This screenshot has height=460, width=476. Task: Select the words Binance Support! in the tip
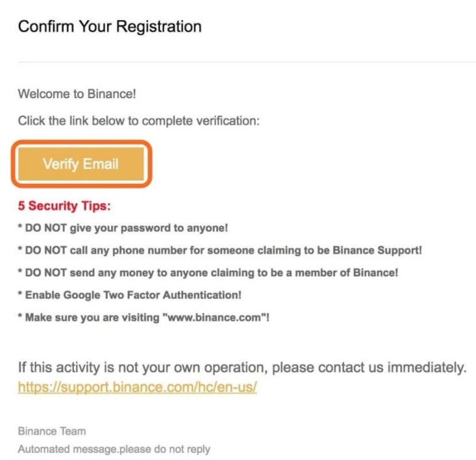pyautogui.click(x=377, y=250)
